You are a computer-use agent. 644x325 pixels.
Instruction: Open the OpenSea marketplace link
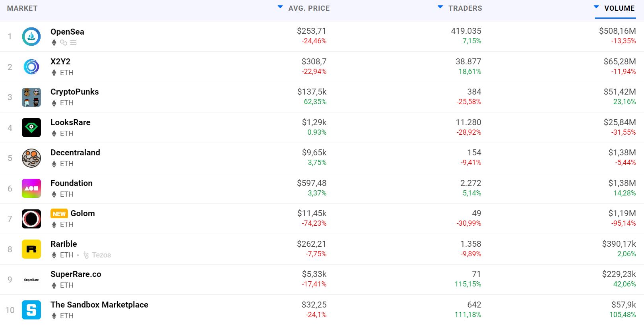click(67, 32)
